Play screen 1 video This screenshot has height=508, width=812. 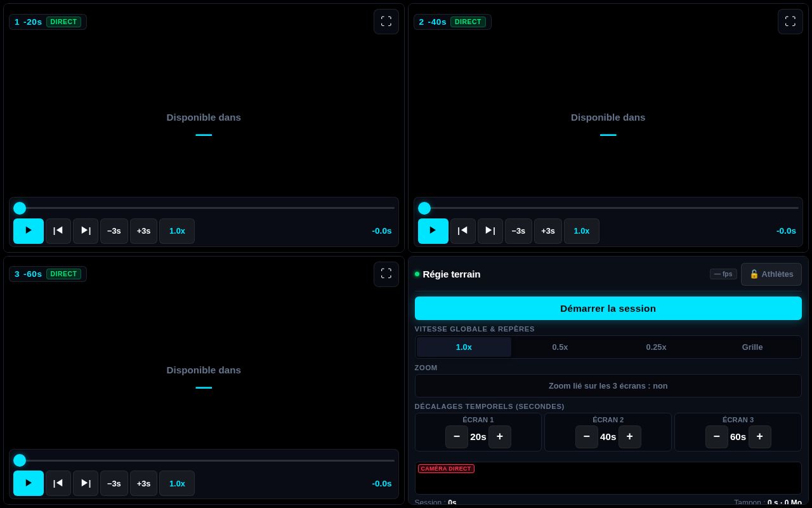pyautogui.click(x=29, y=231)
